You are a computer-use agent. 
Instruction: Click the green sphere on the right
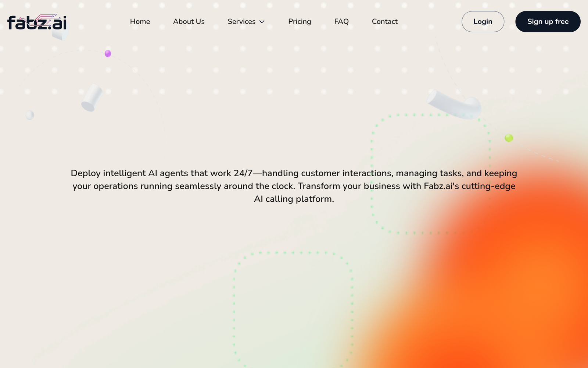[x=509, y=138]
